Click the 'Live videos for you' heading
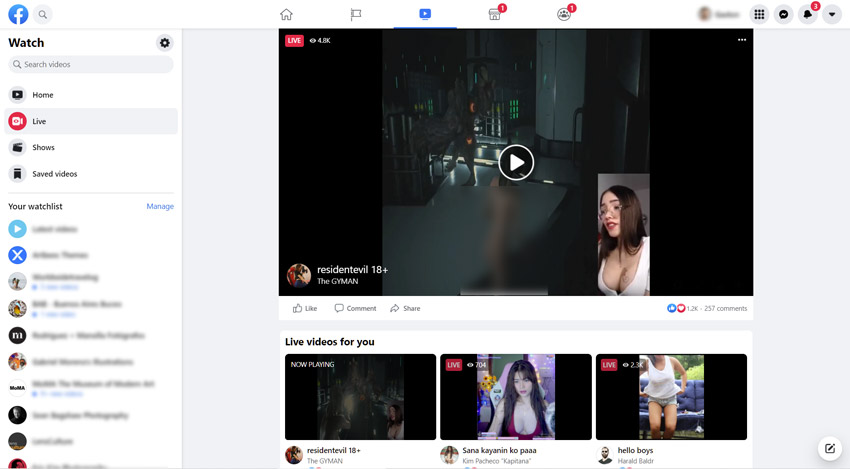Viewport: 850px width, 469px height. coord(330,342)
